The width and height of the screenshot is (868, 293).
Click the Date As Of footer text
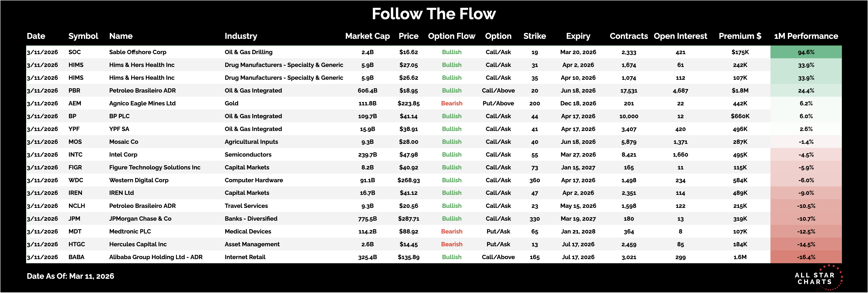[70, 276]
